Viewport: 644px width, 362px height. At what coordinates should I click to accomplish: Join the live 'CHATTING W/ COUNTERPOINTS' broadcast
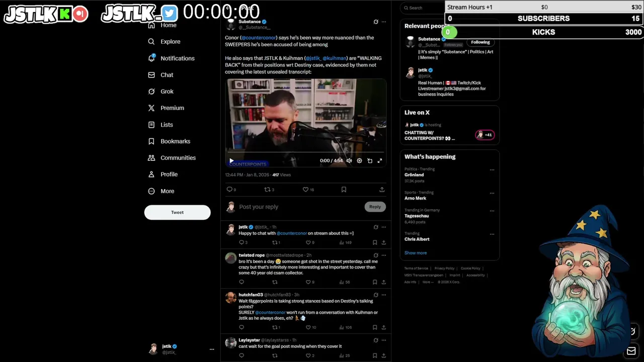(430, 136)
